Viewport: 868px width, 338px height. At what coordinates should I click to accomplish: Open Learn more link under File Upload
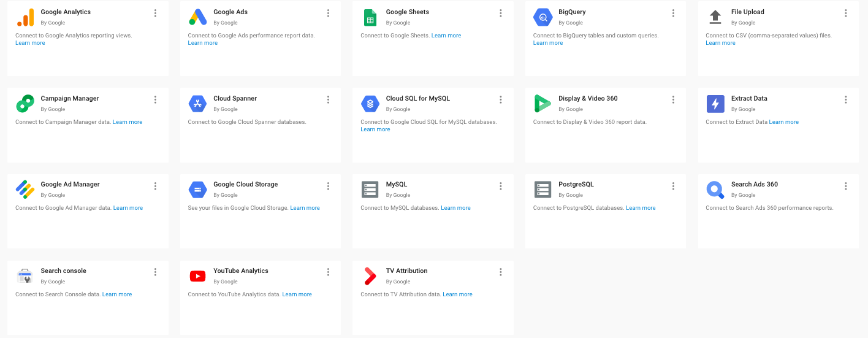click(720, 43)
